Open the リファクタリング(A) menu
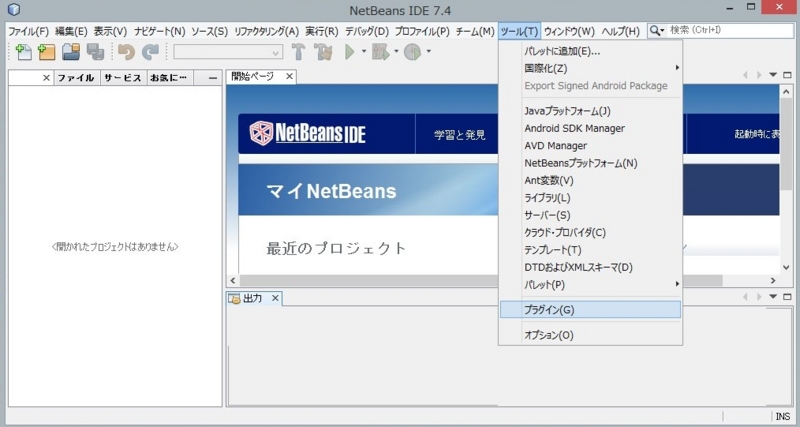The image size is (800, 427). click(x=266, y=32)
